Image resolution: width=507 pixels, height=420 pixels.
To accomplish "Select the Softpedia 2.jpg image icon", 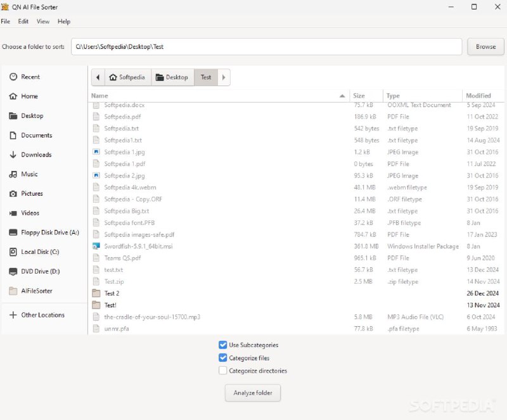I will (96, 175).
